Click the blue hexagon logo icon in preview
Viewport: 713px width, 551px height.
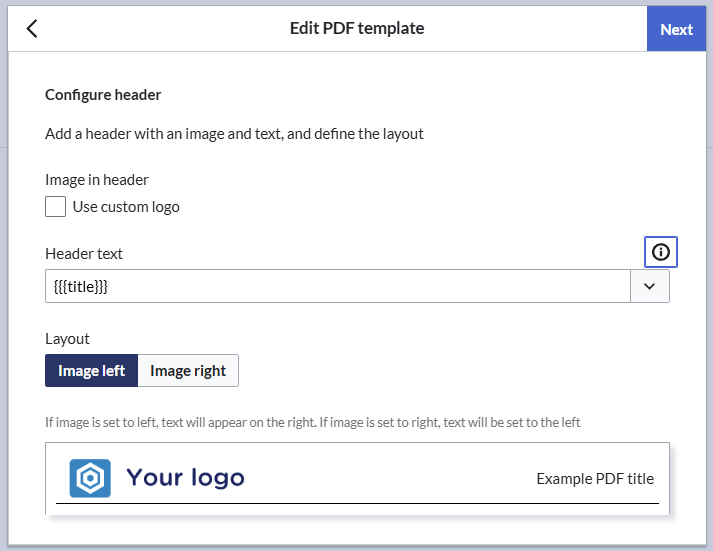click(90, 478)
